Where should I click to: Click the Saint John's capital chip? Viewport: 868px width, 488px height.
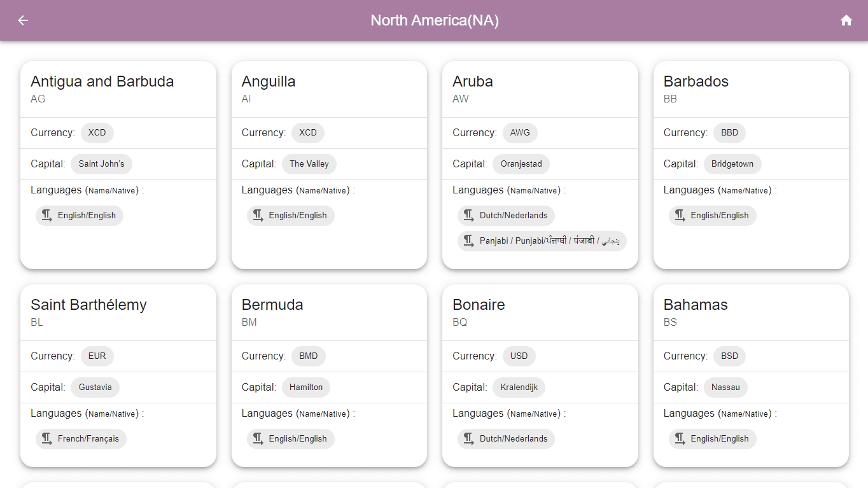point(101,164)
